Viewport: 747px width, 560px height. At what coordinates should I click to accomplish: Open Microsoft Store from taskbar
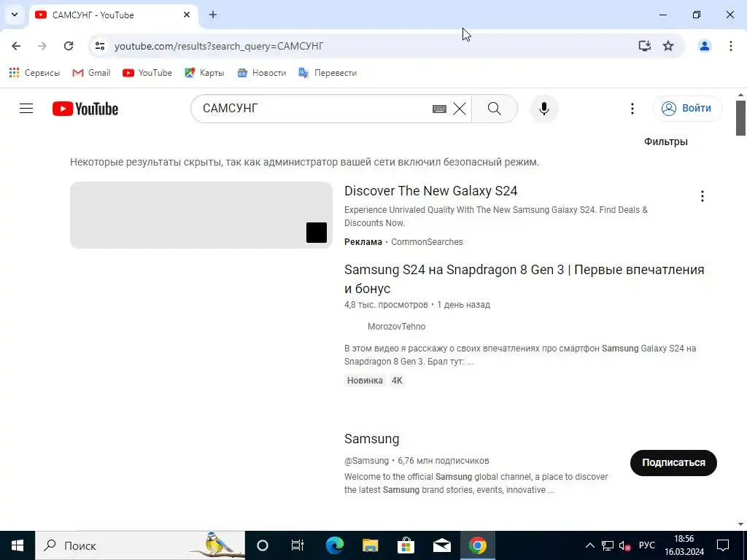406,545
